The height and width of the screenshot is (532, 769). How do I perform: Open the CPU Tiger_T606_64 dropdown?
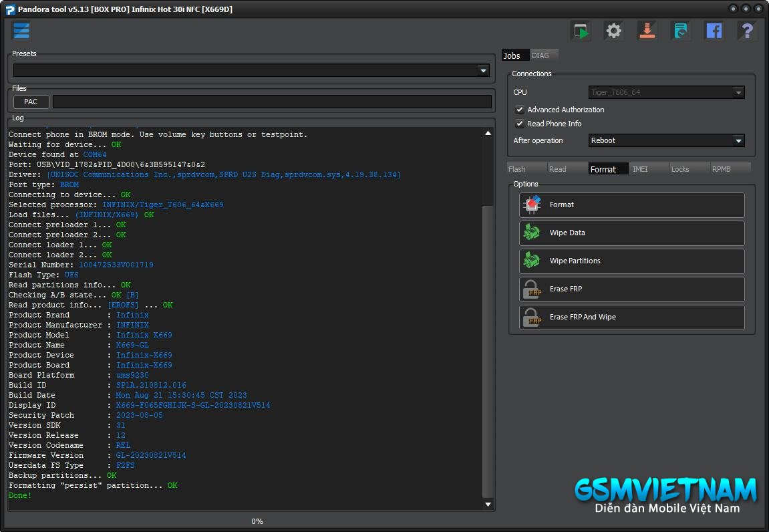[667, 92]
